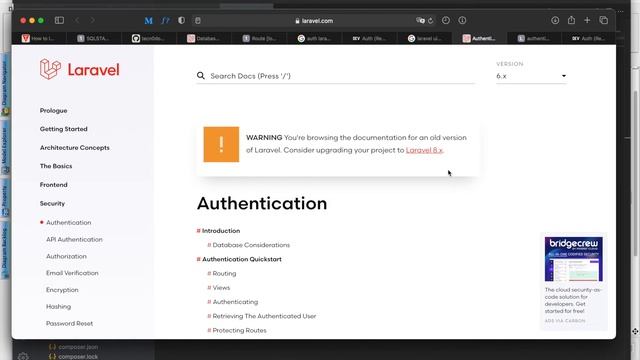Click the bridgecrew ad thumbnail
The image size is (640, 360).
(573, 259)
